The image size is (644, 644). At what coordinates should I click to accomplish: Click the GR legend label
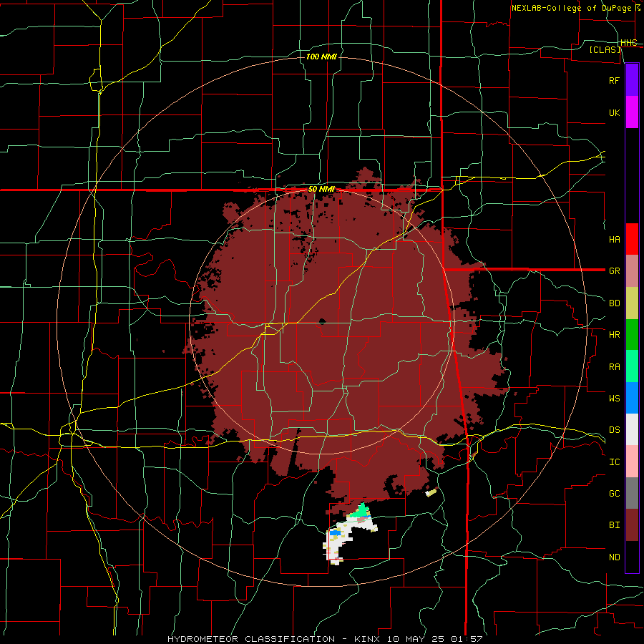[614, 271]
